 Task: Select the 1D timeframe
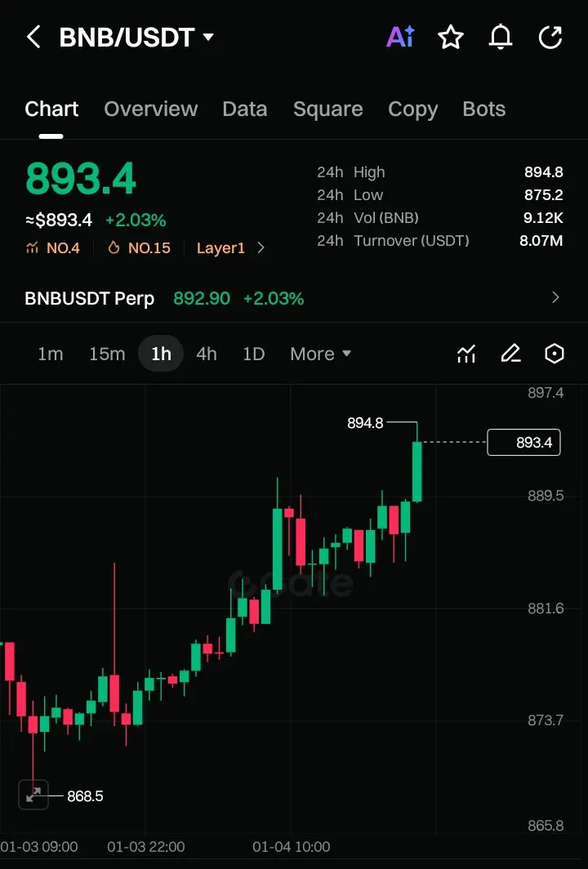253,354
